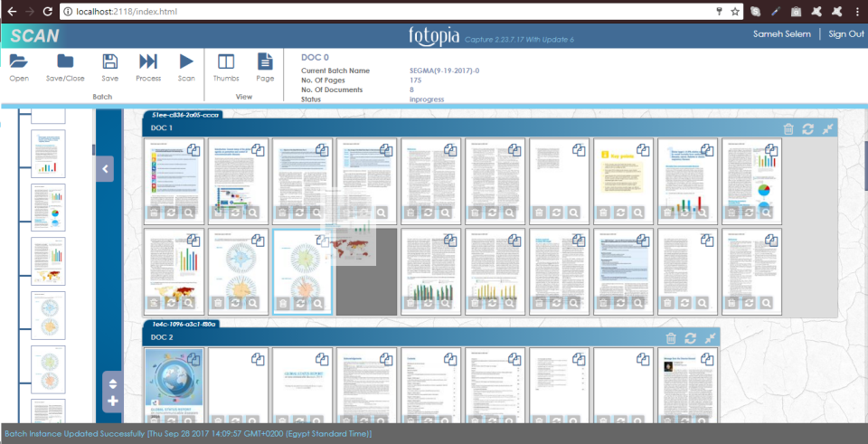Select the Key points page thumbnail
The image size is (868, 444).
(623, 181)
